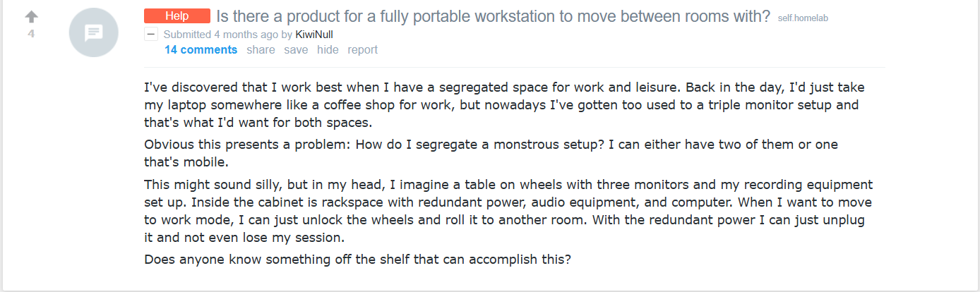
Task: Click the 'Submitted' label in the tagline
Action: tap(187, 34)
